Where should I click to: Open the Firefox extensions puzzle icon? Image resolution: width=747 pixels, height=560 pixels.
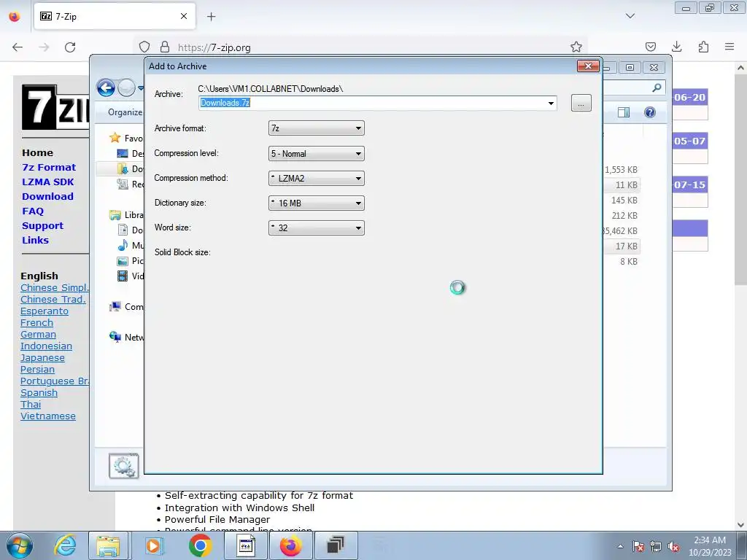point(703,47)
